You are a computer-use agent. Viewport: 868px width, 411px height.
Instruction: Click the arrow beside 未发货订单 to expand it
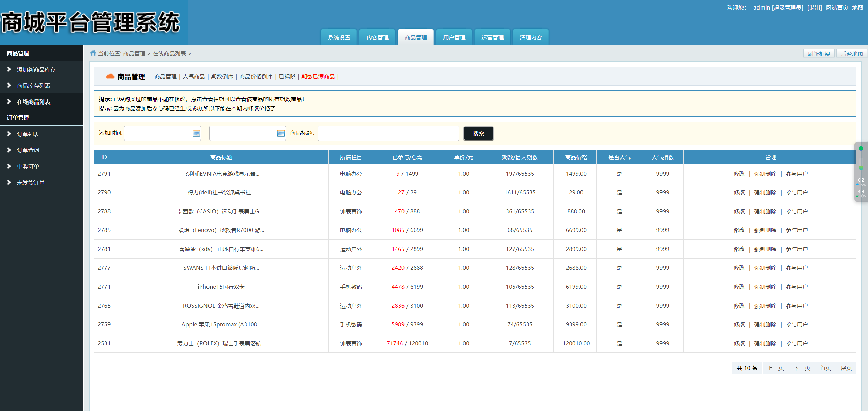click(9, 182)
